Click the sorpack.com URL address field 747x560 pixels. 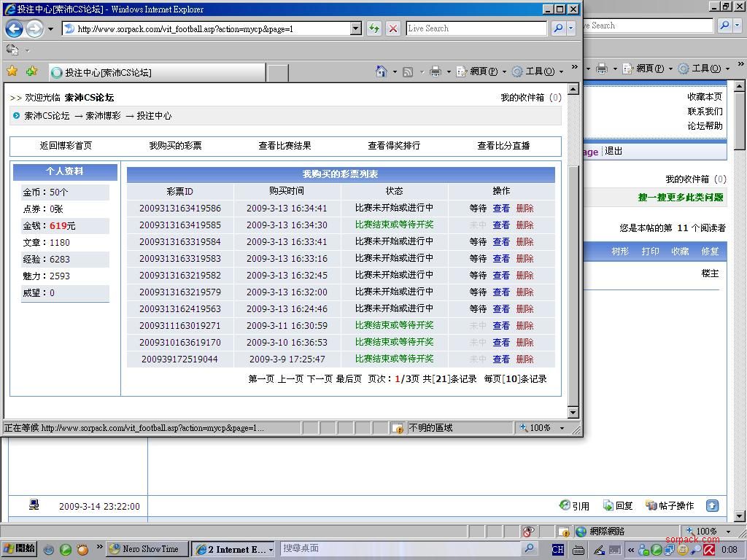tap(212, 28)
